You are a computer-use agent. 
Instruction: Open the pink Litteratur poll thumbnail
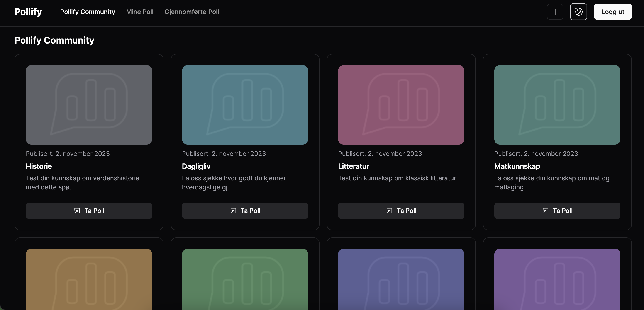click(401, 105)
